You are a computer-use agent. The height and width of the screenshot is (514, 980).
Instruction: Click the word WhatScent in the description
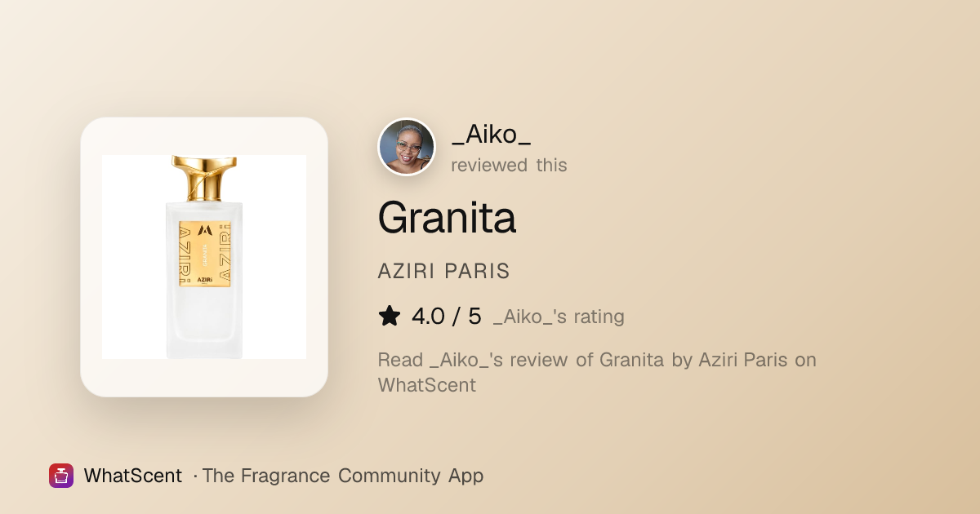426,385
